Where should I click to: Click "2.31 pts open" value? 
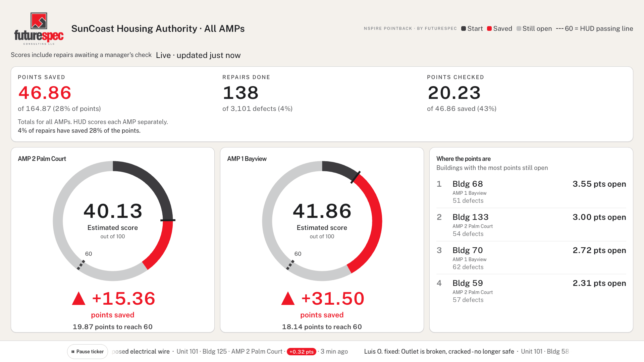(x=599, y=283)
